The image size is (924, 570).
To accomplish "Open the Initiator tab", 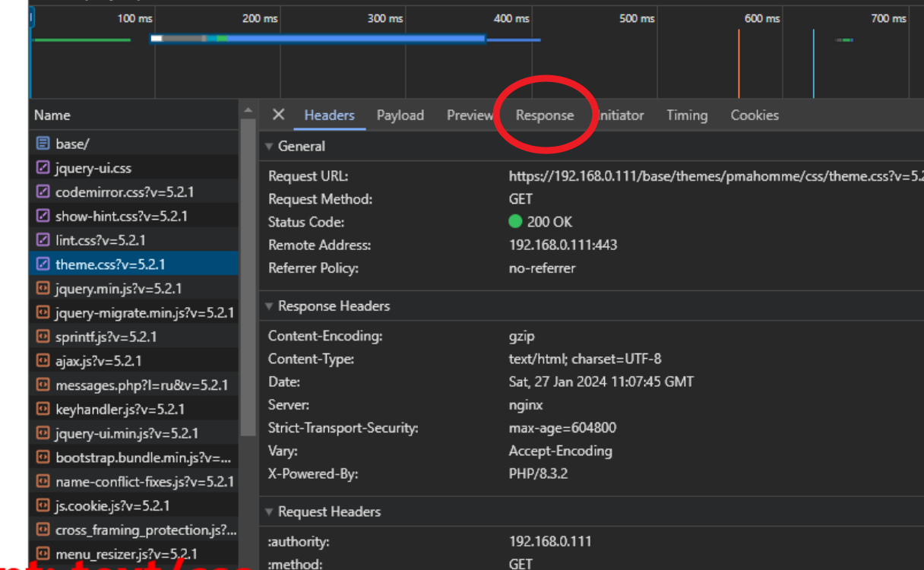I will 620,116.
